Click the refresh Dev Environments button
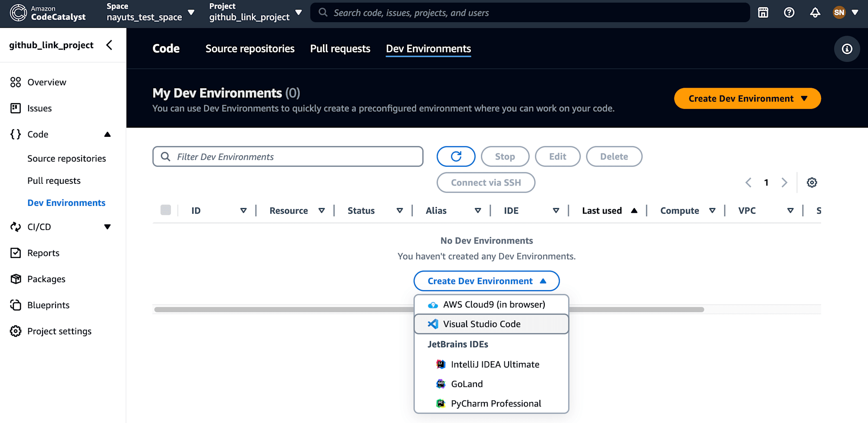 pos(456,156)
